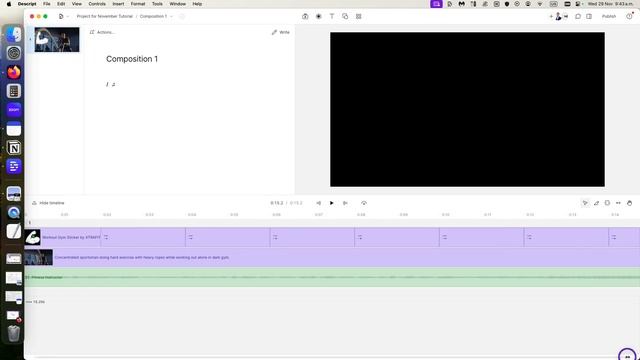The height and width of the screenshot is (360, 640).
Task: Open the help icon next to Publish
Action: coord(629,16)
